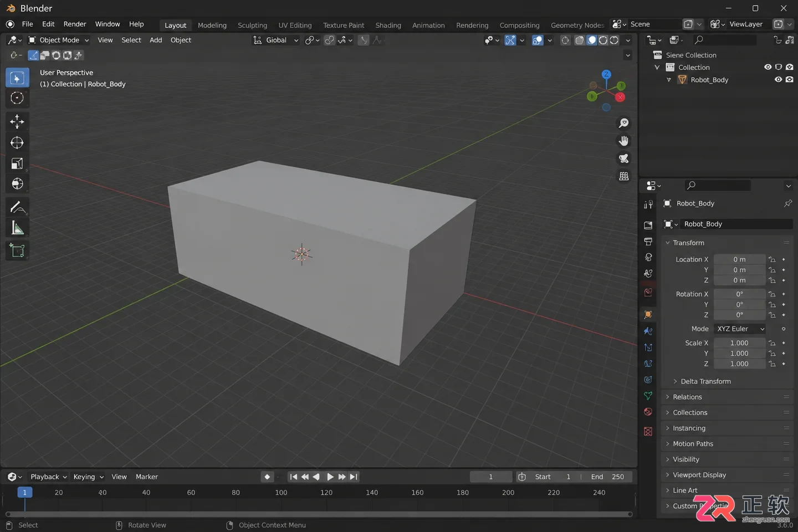Choose the Move tool
Image resolution: width=798 pixels, height=532 pixels.
click(x=17, y=121)
